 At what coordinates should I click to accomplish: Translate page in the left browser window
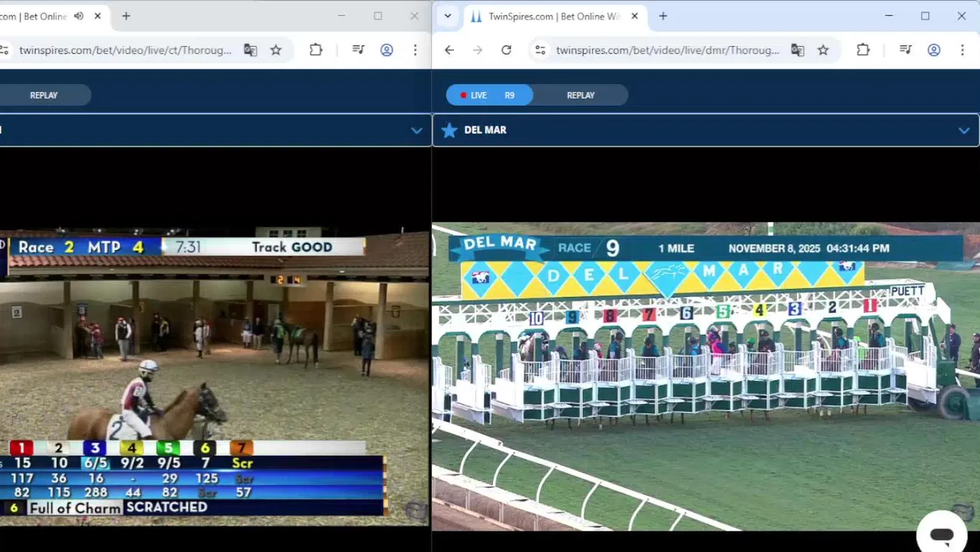(250, 50)
